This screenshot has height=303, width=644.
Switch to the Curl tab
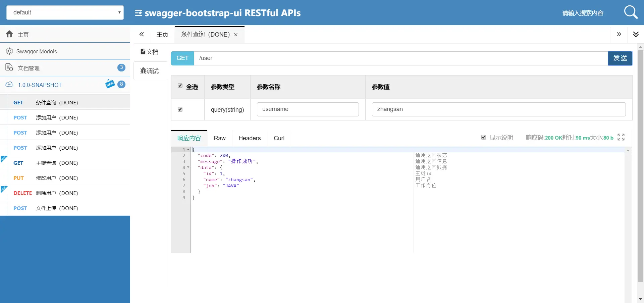tap(279, 138)
